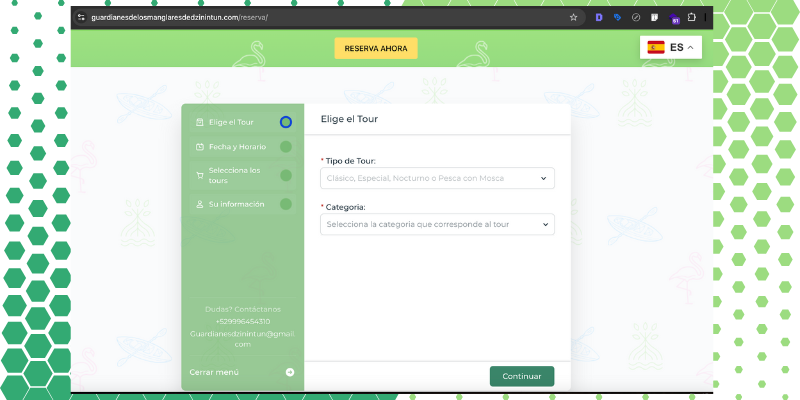This screenshot has width=800, height=400.
Task: Click the yellow RESERVA AHORA button
Action: (x=376, y=48)
